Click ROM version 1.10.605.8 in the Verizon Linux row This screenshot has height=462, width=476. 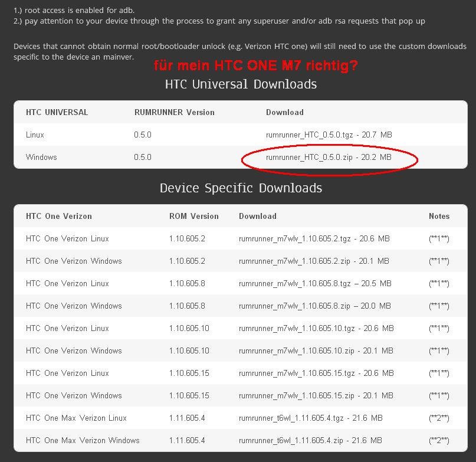[x=187, y=284]
